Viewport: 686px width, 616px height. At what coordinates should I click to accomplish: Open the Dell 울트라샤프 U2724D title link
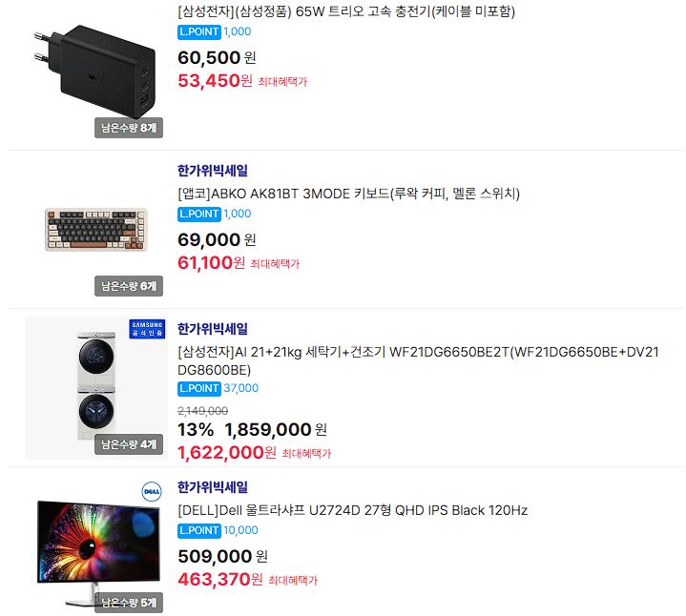(x=353, y=510)
